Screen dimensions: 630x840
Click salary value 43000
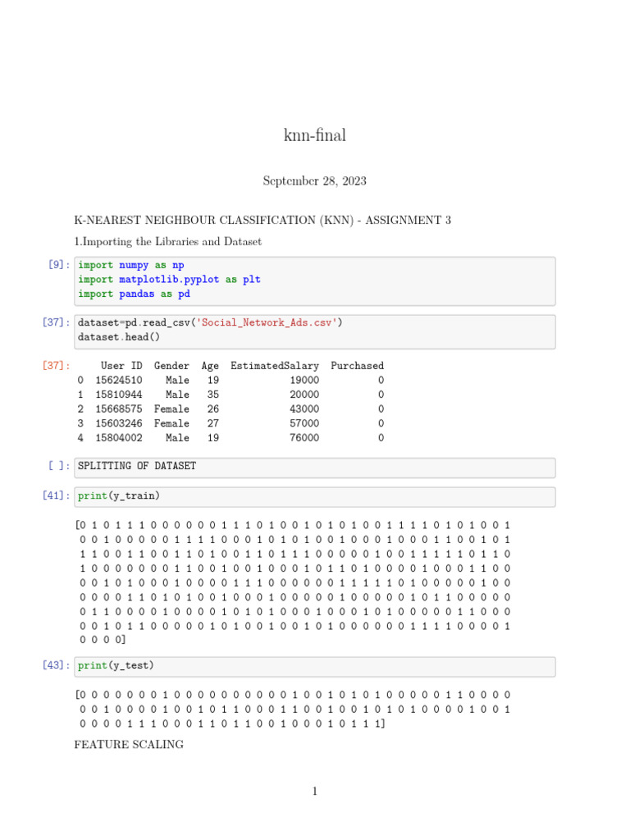pyautogui.click(x=304, y=409)
